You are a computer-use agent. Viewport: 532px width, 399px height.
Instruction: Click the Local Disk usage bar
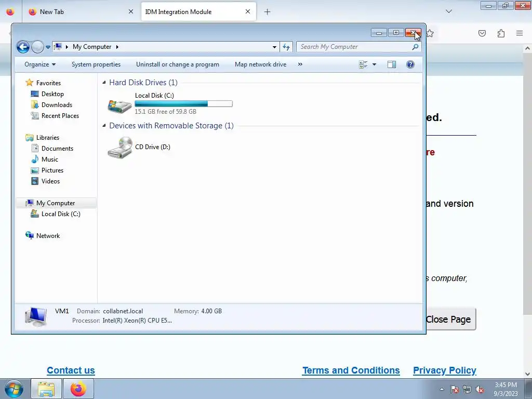point(183,103)
